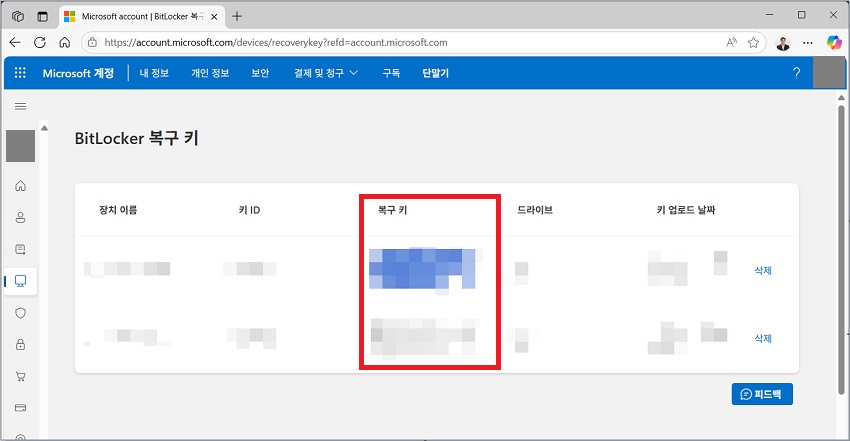Open the 개인 정보 menu item
Image resolution: width=850 pixels, height=441 pixels.
(x=210, y=73)
